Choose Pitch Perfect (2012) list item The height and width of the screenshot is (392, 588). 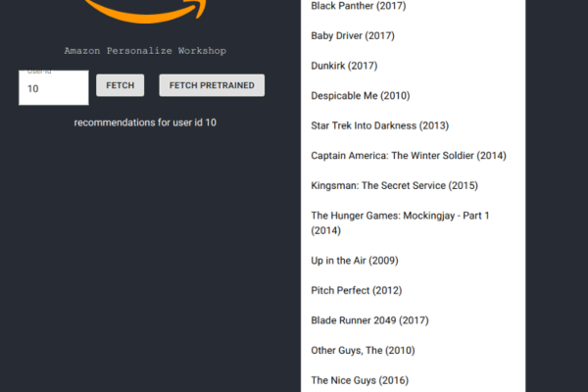356,290
